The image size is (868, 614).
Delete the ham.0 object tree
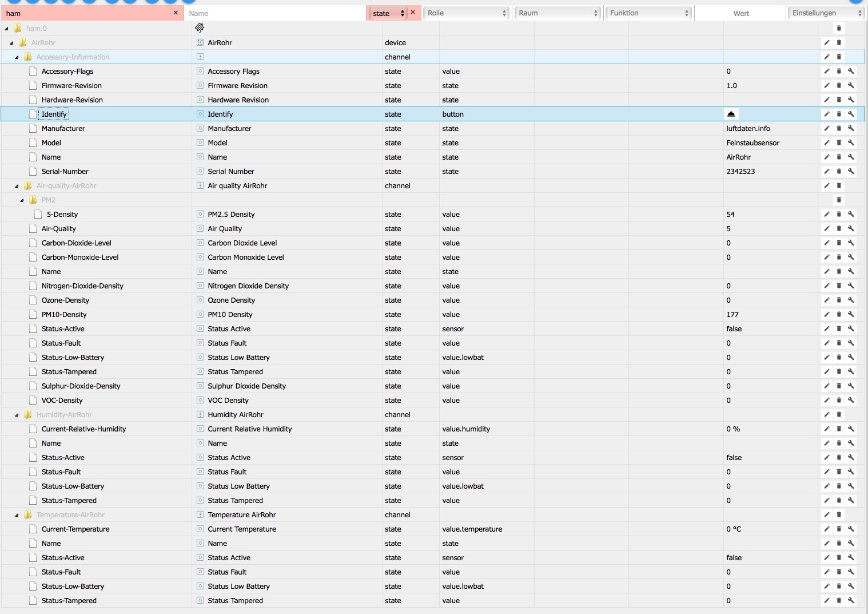839,28
